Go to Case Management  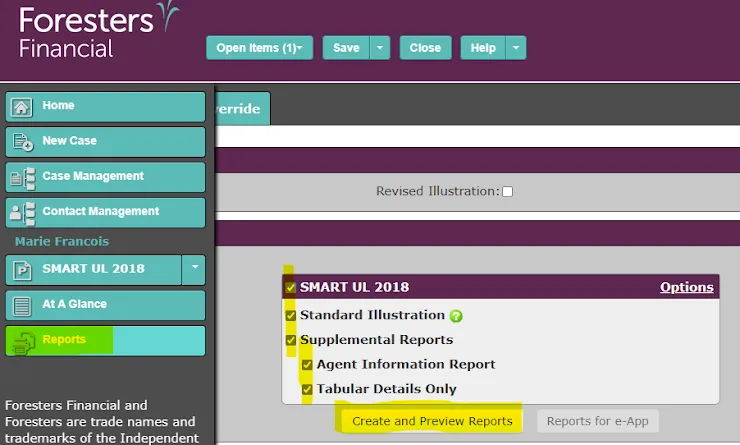105,177
